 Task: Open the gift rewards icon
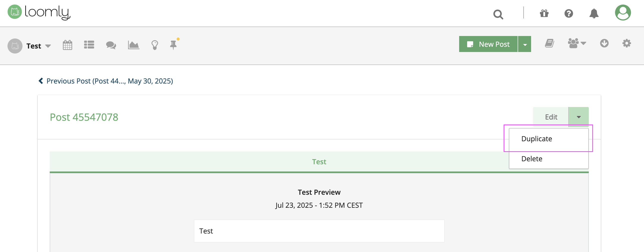(544, 13)
